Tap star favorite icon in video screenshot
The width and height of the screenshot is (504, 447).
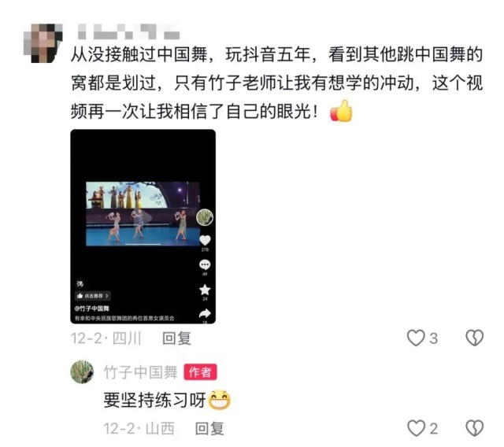(205, 290)
